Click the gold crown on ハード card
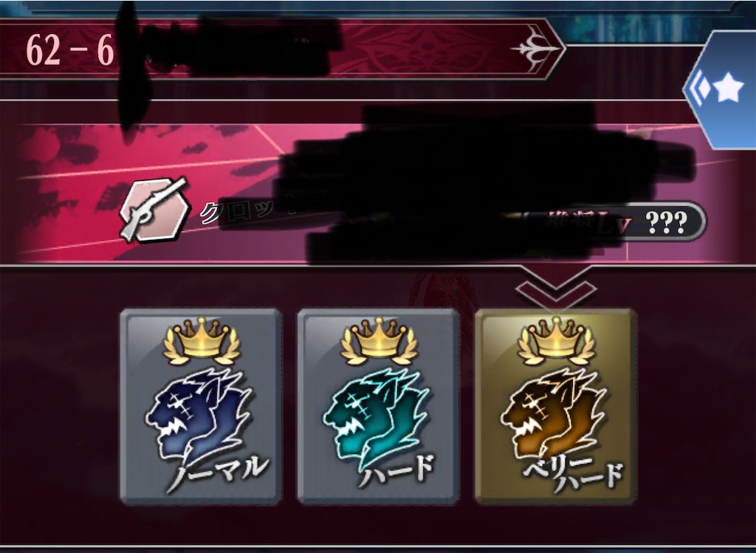Image resolution: width=756 pixels, height=553 pixels. 379,341
